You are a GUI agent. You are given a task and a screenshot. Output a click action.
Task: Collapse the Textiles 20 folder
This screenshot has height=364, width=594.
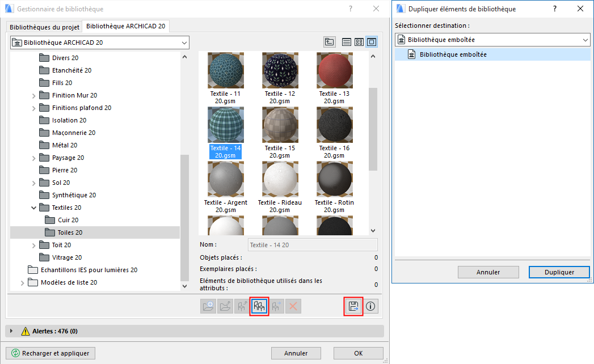click(33, 208)
